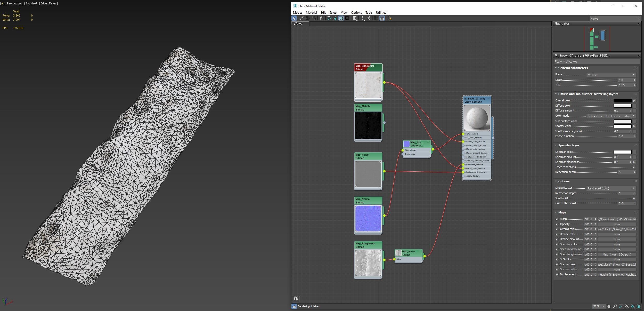The height and width of the screenshot is (311, 644).
Task: Open the Preset dropdown showing Custom
Action: tap(611, 75)
